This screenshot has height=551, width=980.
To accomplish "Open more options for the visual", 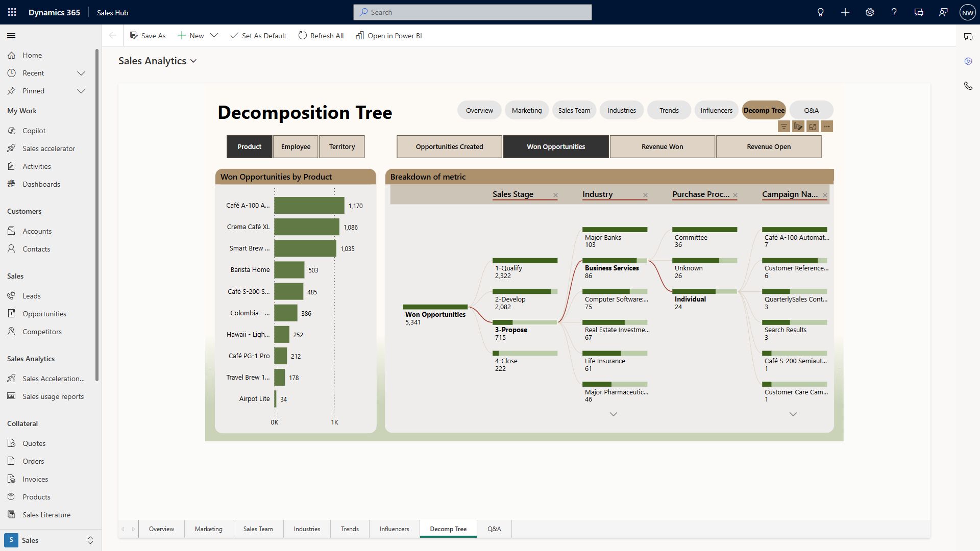I will [827, 126].
